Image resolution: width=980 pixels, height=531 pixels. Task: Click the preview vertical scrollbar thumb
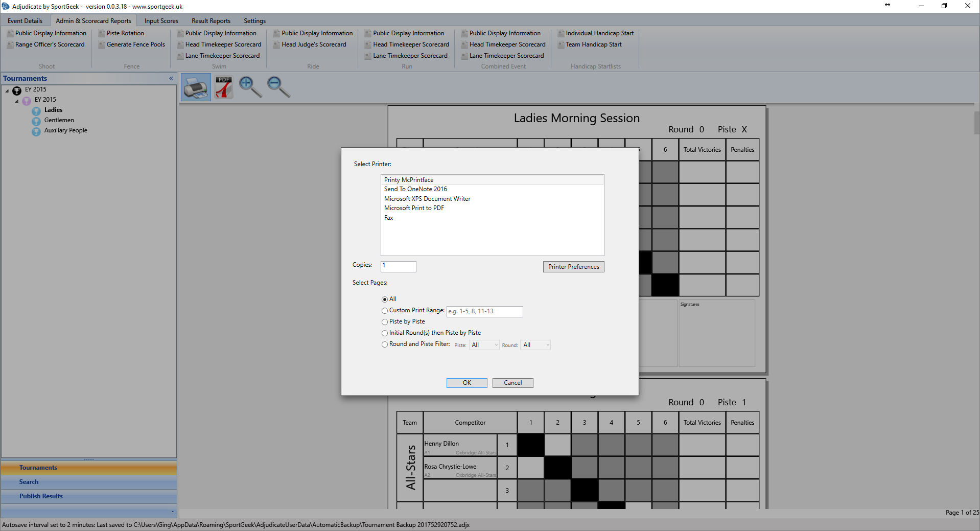coord(977,123)
